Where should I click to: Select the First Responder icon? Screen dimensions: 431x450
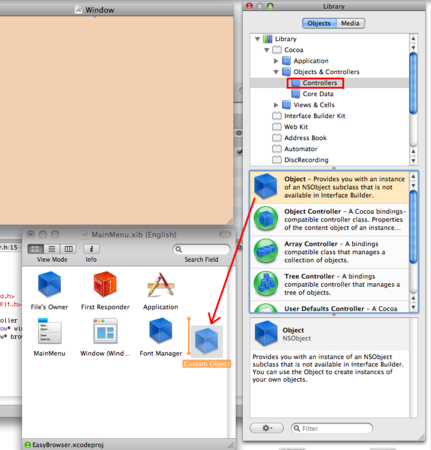105,284
